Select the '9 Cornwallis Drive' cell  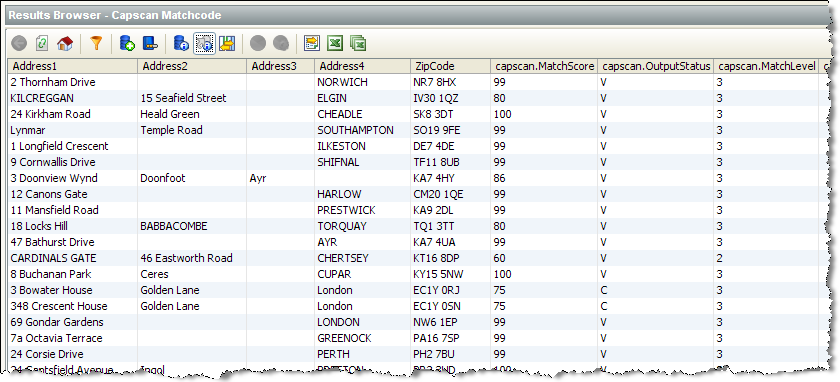pos(73,162)
